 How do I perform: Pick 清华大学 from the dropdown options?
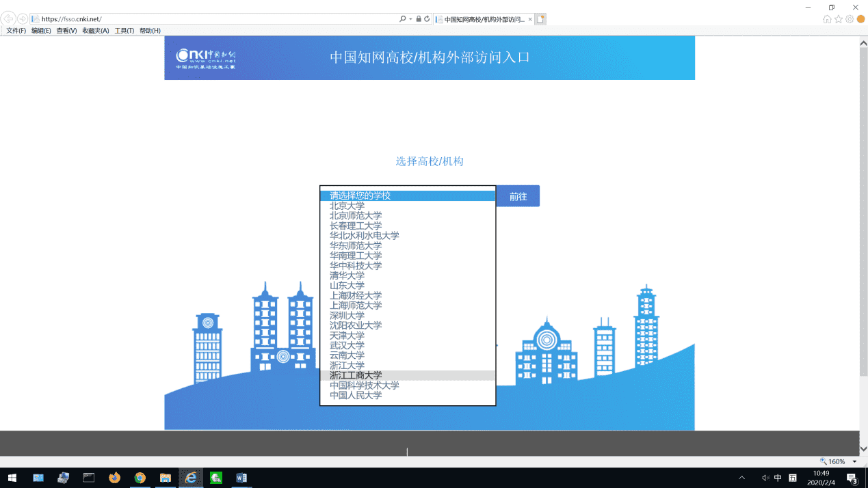click(x=347, y=275)
